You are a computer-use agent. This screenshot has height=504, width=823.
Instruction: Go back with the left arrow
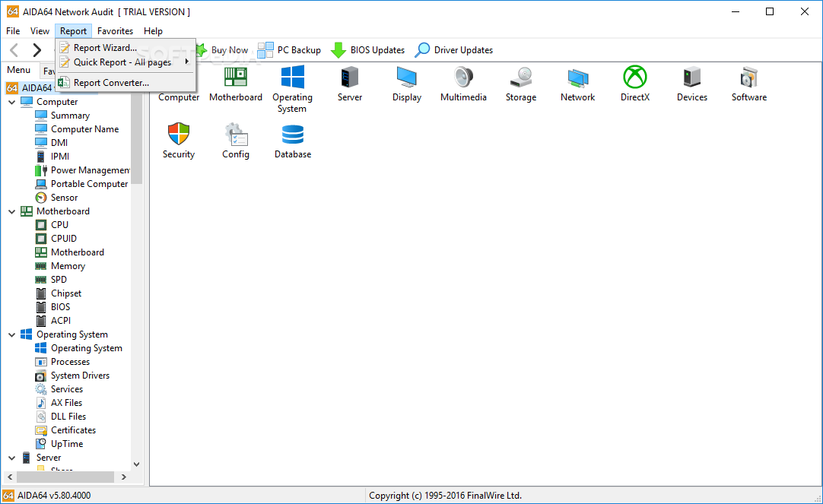pos(14,50)
